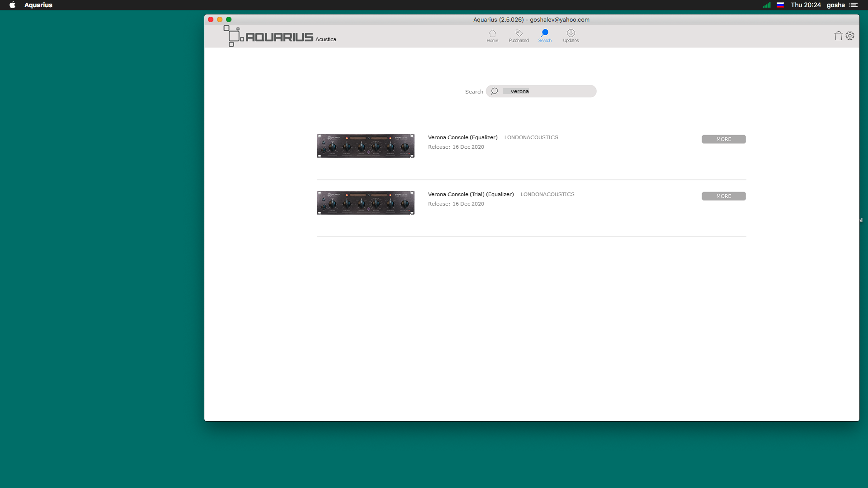This screenshot has width=868, height=488.
Task: Click the Verona Console (Equalizer) title
Action: tap(462, 137)
